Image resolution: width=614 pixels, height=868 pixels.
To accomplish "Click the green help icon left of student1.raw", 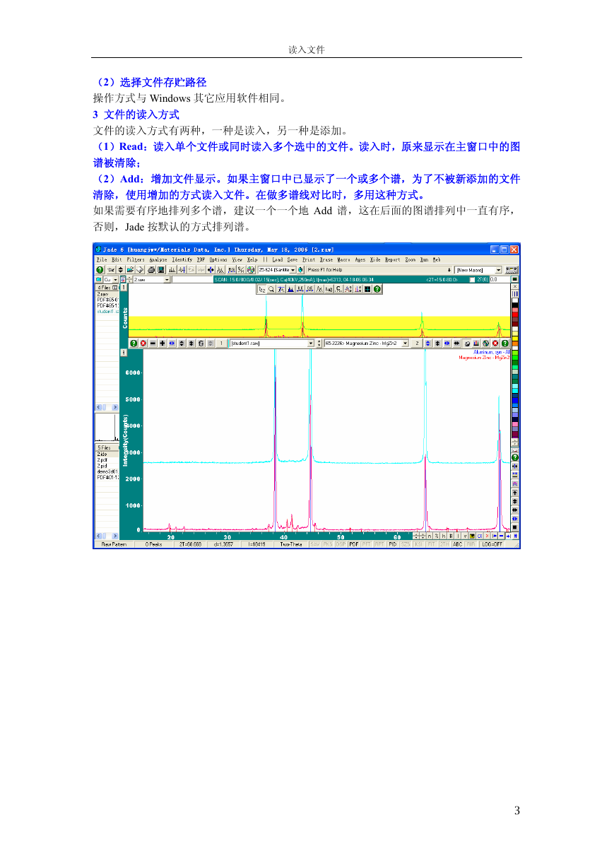I will click(x=134, y=343).
